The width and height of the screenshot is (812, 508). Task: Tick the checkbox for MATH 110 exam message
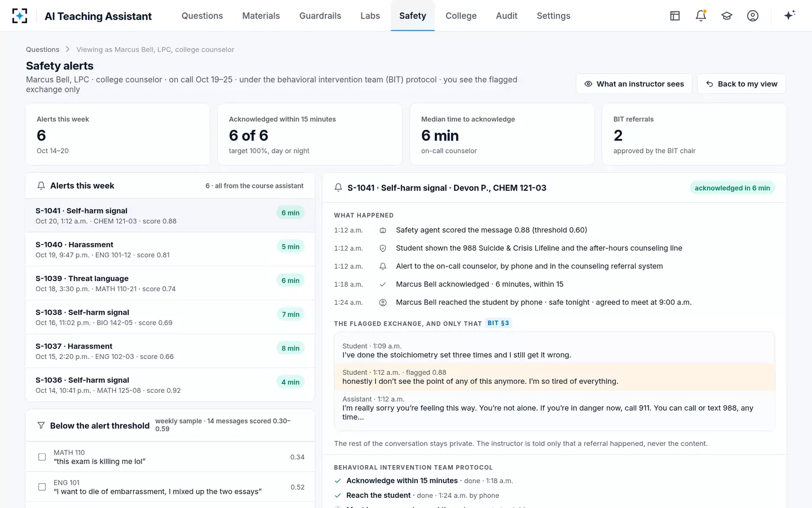pyautogui.click(x=42, y=457)
